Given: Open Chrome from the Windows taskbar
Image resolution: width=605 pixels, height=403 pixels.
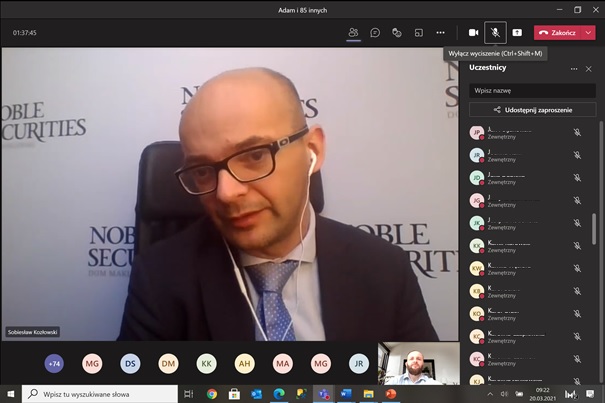Looking at the screenshot, I should tap(212, 394).
